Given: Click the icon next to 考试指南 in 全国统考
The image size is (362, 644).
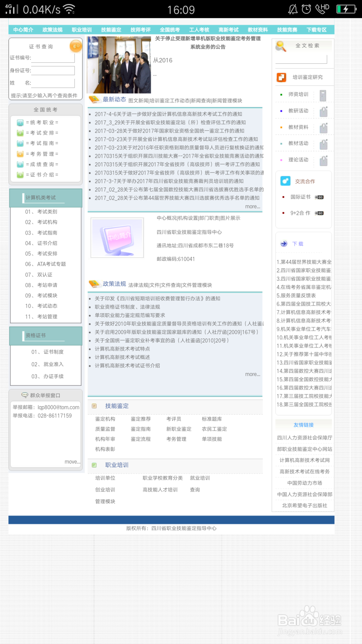Looking at the screenshot, I should click(x=20, y=143).
